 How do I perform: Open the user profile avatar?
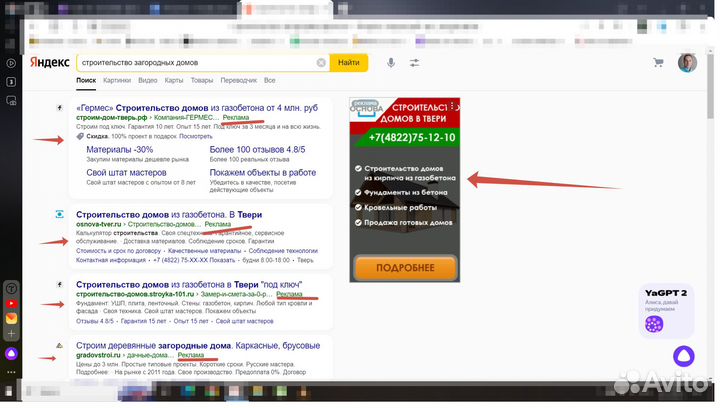click(x=687, y=63)
